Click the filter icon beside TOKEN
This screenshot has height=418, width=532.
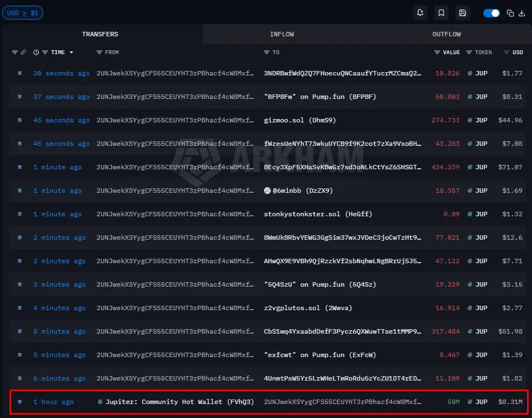click(469, 52)
